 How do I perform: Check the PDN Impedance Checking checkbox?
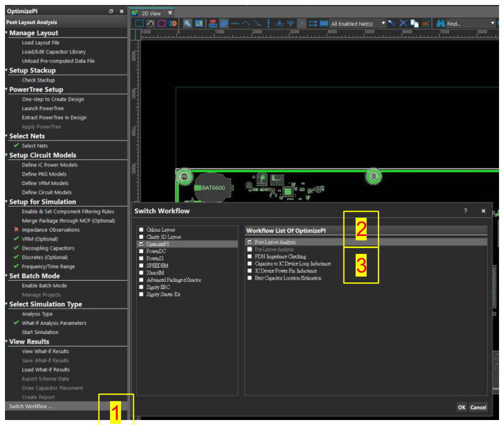point(250,256)
